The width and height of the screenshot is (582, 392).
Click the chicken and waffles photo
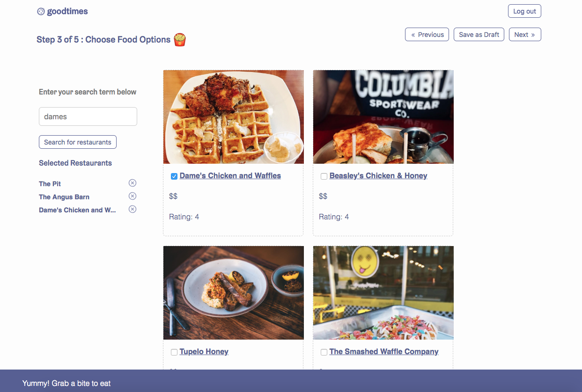[x=234, y=117]
